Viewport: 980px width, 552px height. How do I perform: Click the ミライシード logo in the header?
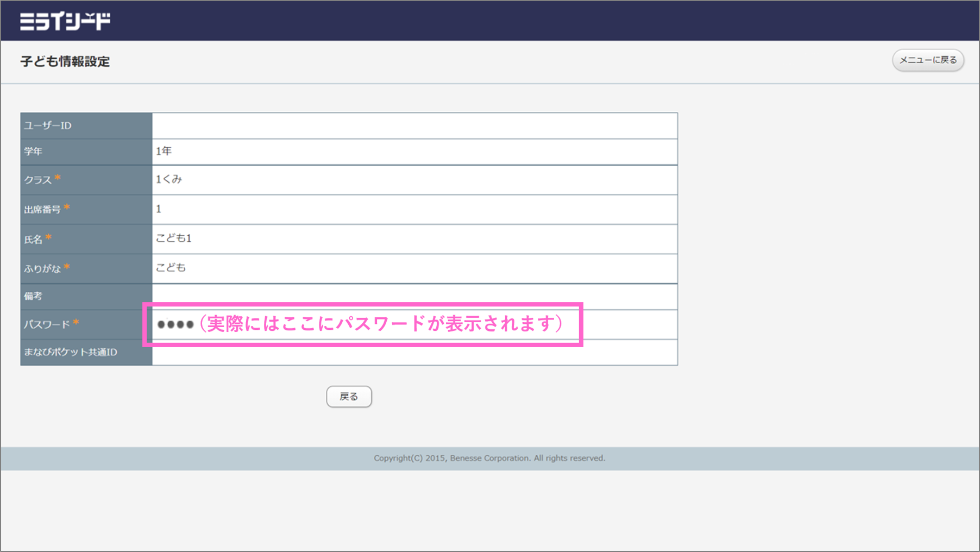point(65,21)
